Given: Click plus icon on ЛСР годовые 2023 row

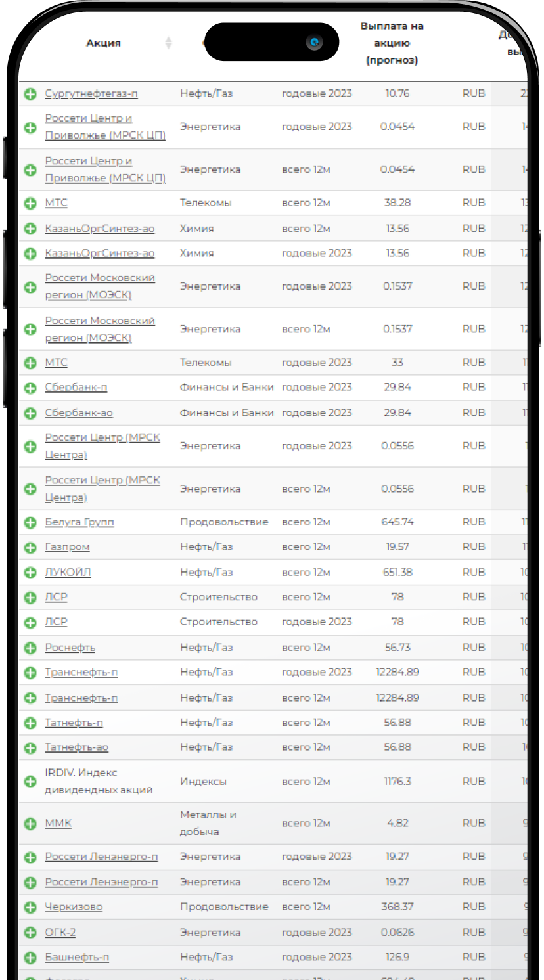Looking at the screenshot, I should (x=30, y=623).
